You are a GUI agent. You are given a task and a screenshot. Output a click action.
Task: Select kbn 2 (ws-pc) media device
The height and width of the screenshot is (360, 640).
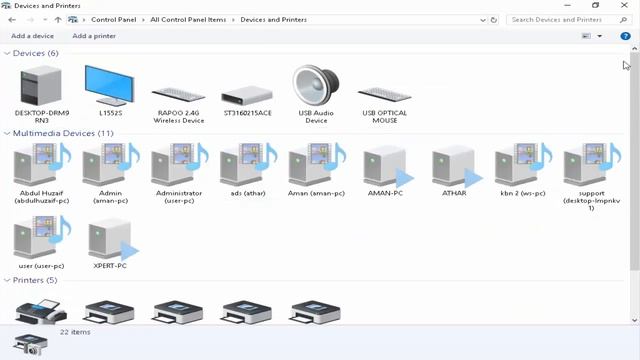[x=523, y=165]
